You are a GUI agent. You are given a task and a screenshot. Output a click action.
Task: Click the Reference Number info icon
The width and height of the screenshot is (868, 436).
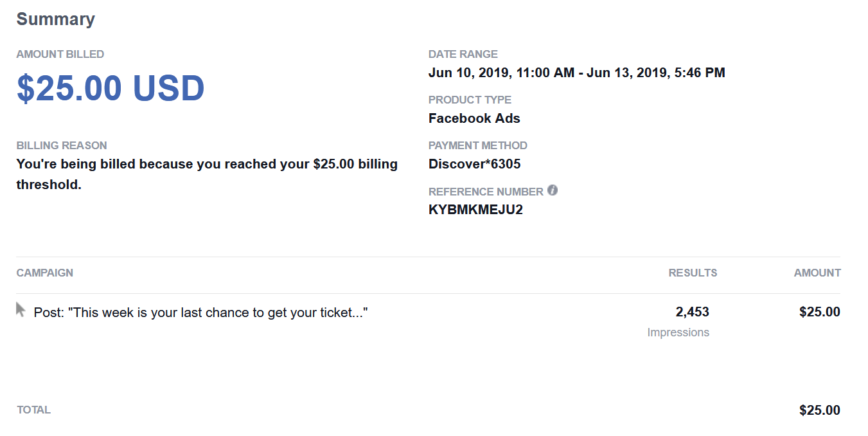tap(553, 190)
